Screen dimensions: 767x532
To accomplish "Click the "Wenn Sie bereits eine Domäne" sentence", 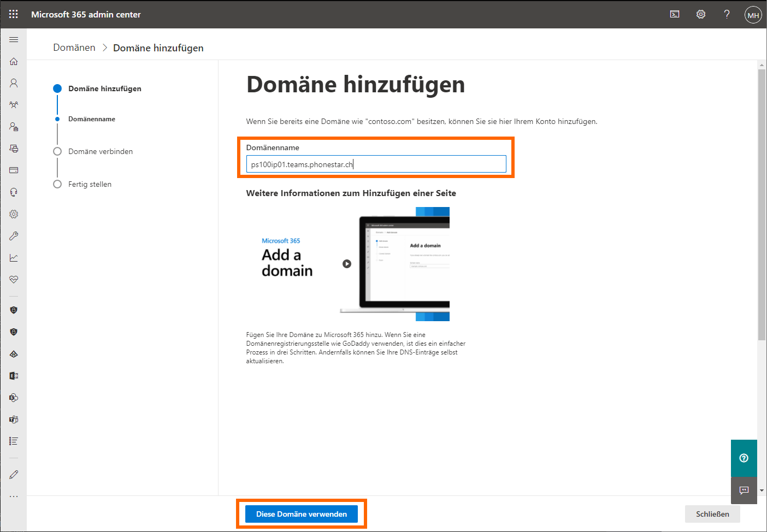I will 422,121.
